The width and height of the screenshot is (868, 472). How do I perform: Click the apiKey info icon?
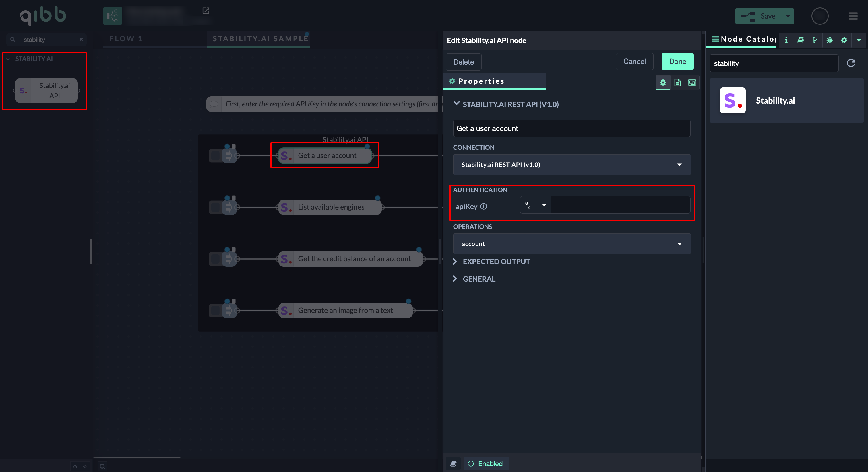[484, 206]
